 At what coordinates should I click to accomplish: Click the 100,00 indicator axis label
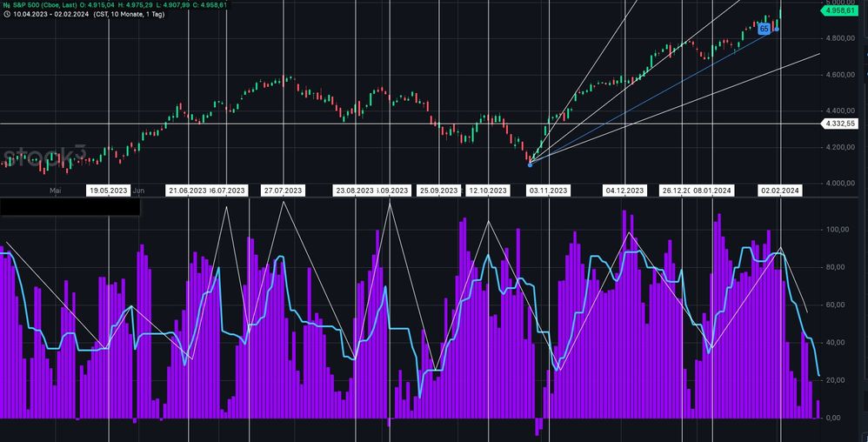click(x=838, y=230)
